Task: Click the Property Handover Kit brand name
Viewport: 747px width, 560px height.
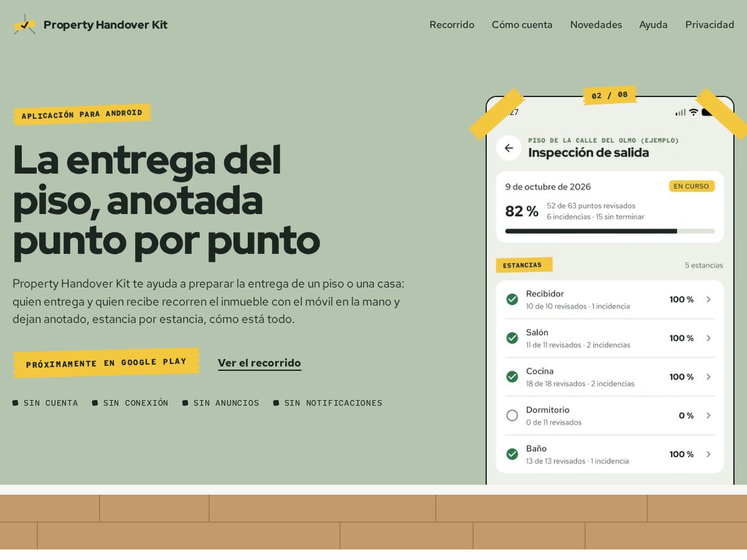Action: click(105, 24)
